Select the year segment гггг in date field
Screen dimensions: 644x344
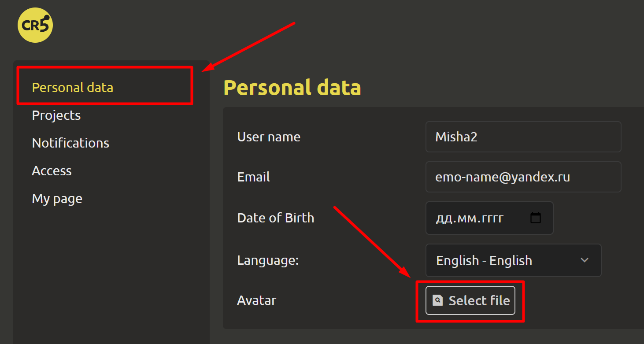(489, 218)
